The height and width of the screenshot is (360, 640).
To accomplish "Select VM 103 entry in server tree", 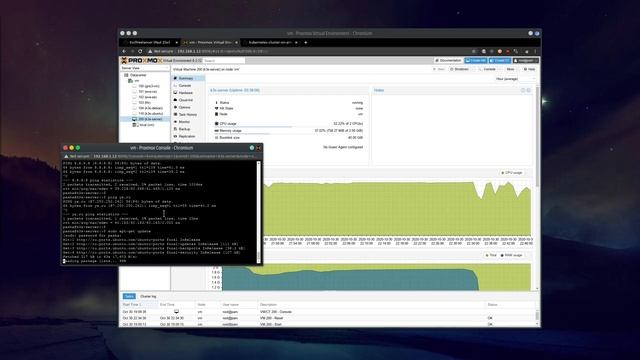I will point(144,102).
